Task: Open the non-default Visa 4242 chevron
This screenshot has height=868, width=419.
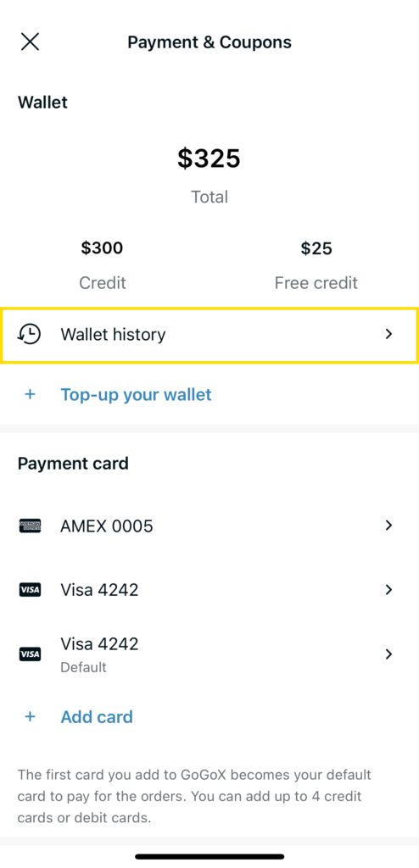Action: coord(388,590)
